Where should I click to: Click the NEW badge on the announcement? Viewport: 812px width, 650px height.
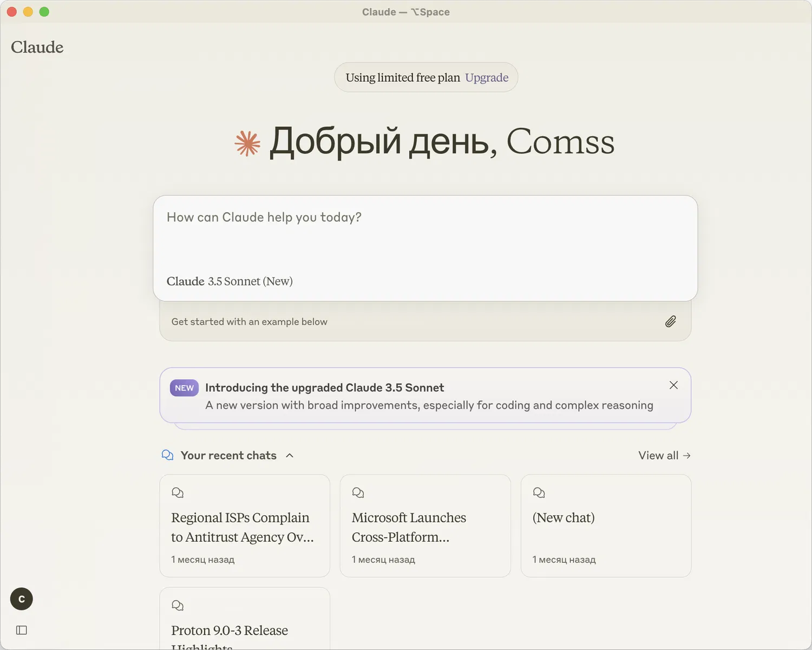point(184,388)
